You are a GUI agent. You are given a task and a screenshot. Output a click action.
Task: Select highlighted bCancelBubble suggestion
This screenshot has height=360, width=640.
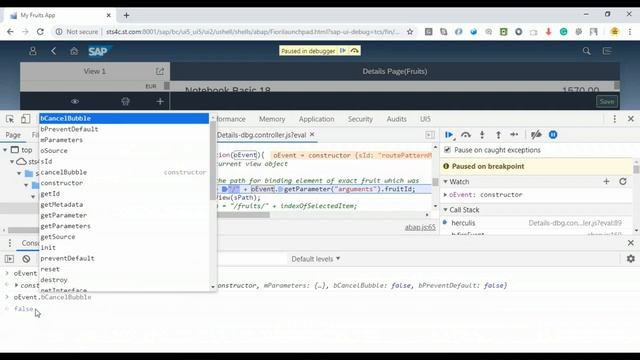pos(124,118)
